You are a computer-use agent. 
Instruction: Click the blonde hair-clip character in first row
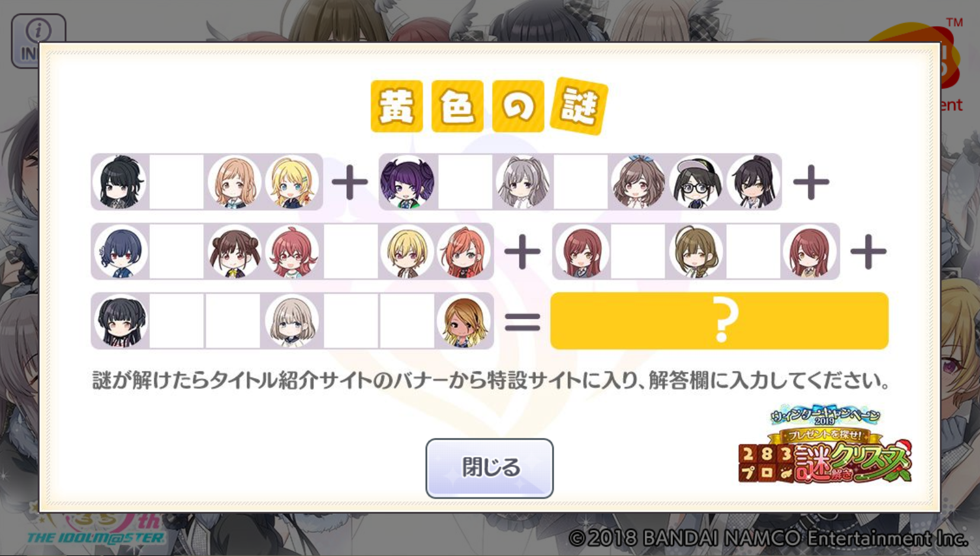[x=292, y=182]
